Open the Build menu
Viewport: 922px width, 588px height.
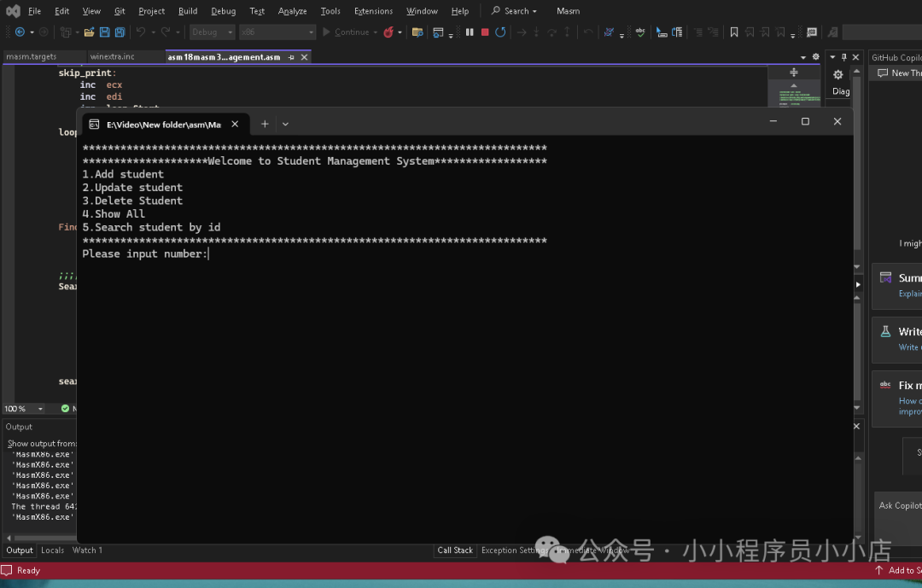point(188,11)
